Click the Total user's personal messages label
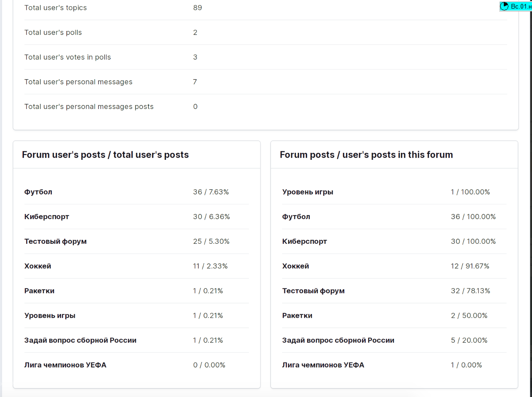The width and height of the screenshot is (532, 397). (x=78, y=82)
